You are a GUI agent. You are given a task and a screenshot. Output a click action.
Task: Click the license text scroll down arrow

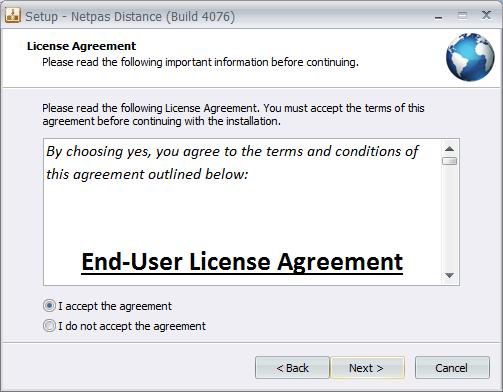449,275
